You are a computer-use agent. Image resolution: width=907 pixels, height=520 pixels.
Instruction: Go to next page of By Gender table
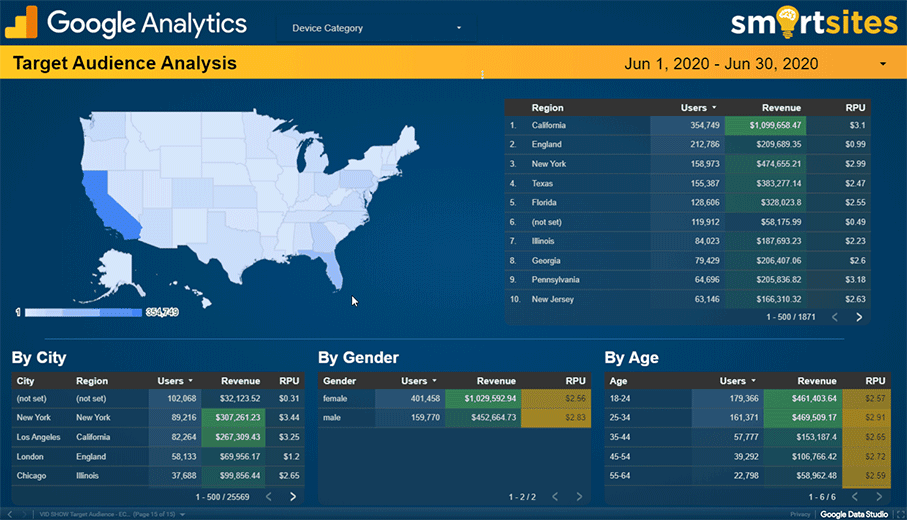pos(579,496)
